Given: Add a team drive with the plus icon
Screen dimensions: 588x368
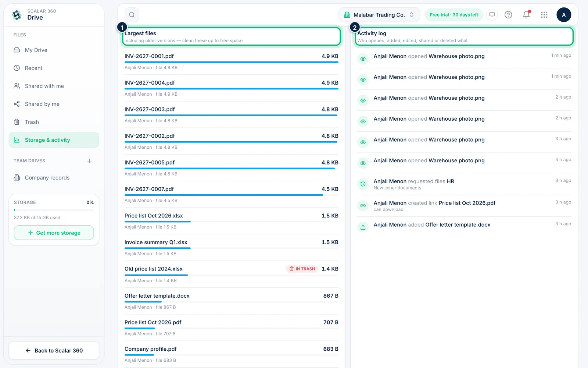Looking at the screenshot, I should click(89, 161).
